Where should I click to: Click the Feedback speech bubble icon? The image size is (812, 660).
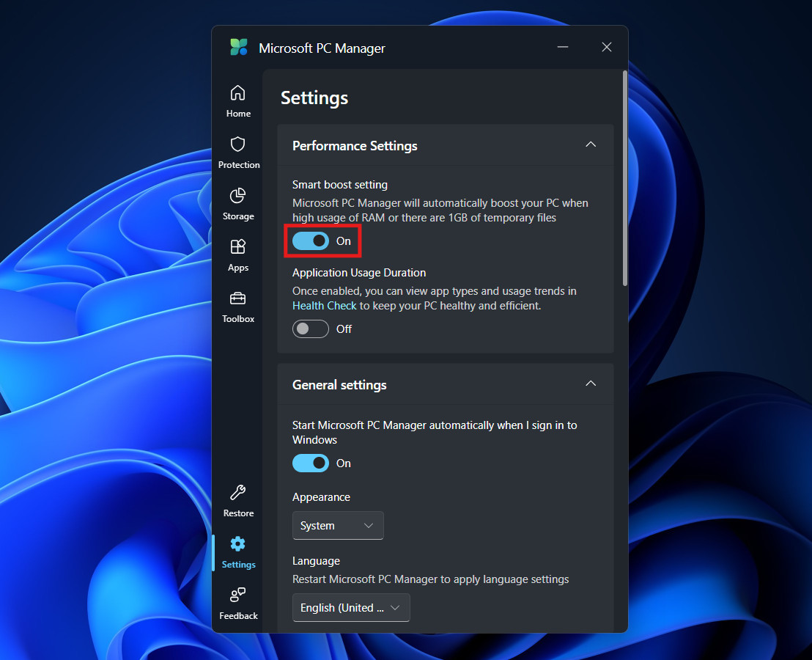click(238, 595)
